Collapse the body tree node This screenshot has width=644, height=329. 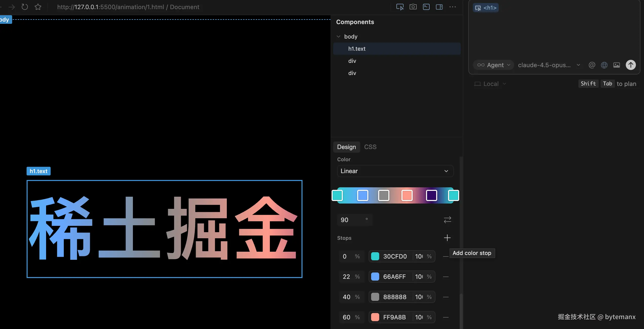[x=338, y=36]
